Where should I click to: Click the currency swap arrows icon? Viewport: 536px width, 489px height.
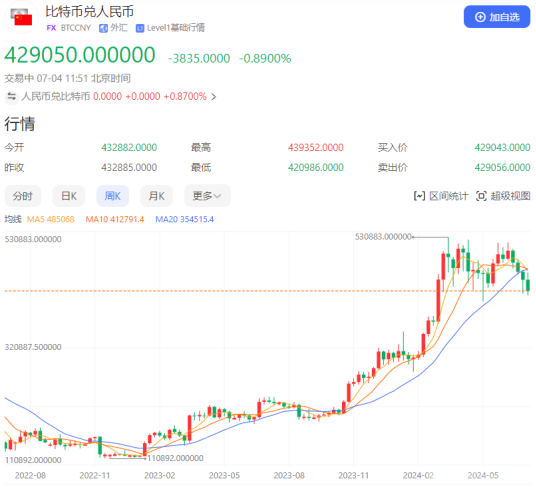11,97
